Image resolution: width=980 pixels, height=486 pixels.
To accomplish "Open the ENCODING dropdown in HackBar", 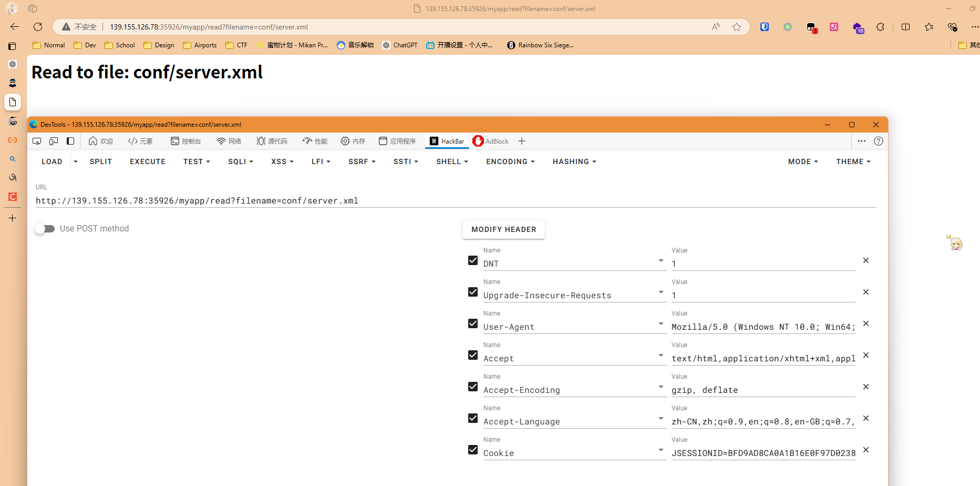I will click(510, 161).
